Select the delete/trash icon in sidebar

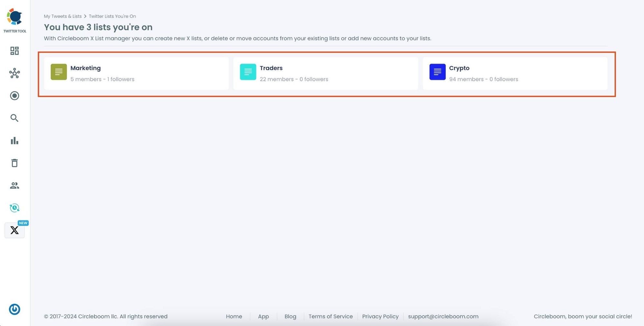point(14,163)
